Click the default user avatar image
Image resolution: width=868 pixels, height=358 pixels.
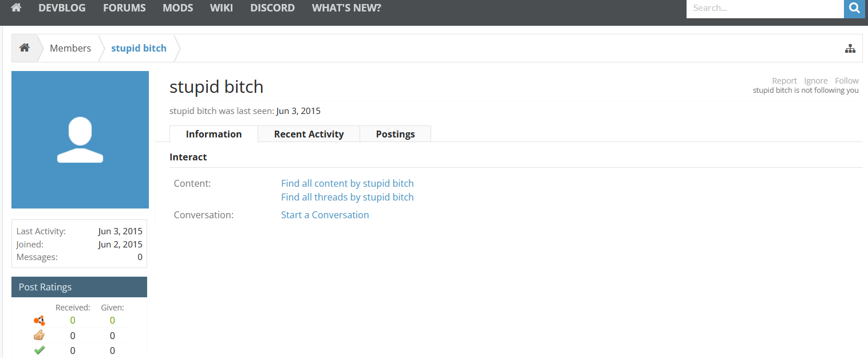coord(80,140)
